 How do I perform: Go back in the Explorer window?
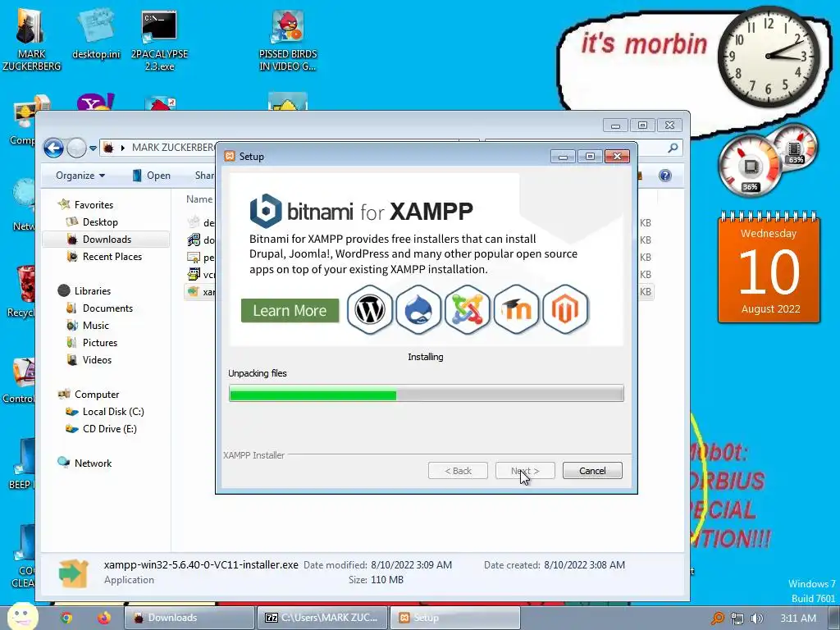point(53,148)
